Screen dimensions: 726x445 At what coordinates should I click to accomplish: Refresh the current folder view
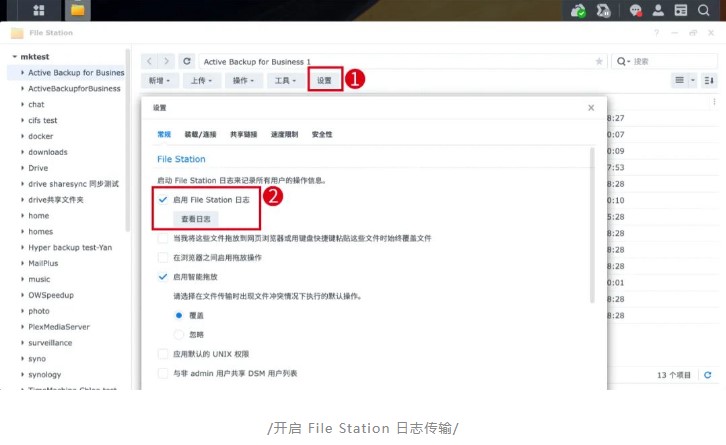(187, 61)
